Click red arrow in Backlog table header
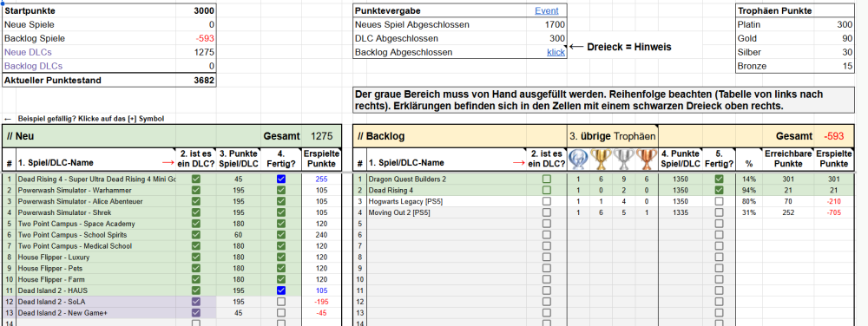Screen dimensions: 868x326 coord(519,163)
